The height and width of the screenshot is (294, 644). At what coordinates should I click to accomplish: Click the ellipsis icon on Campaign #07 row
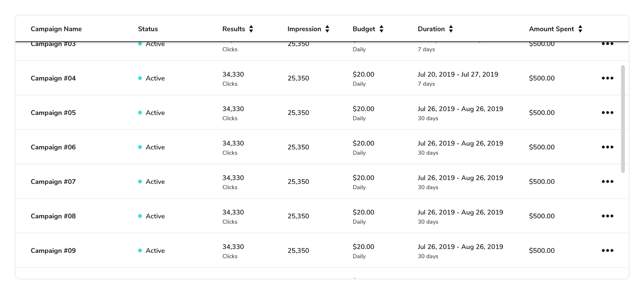[x=607, y=182]
